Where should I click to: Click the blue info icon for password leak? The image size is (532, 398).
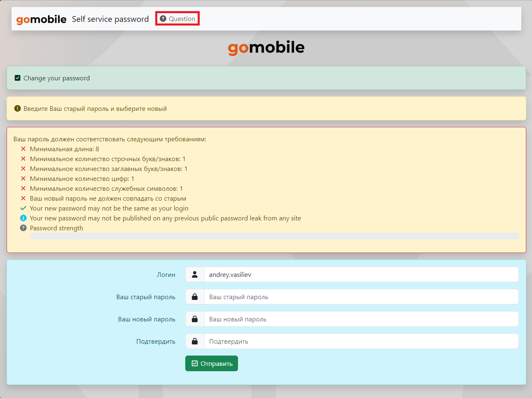point(23,218)
